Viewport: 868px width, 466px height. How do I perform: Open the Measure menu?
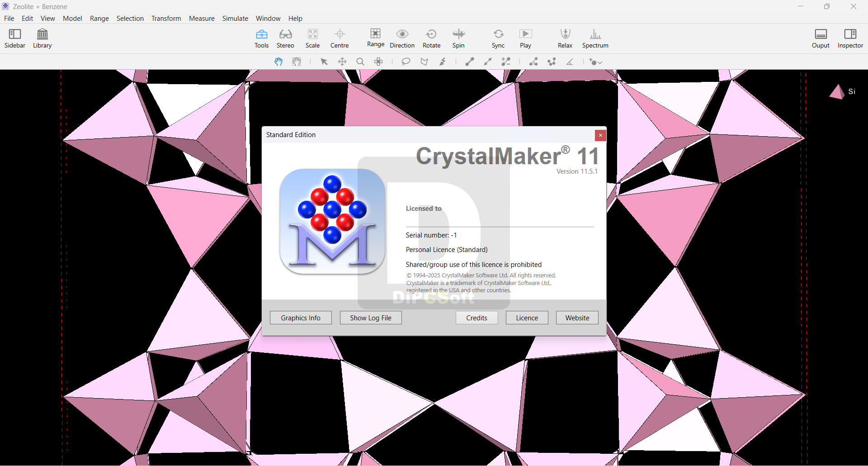(x=202, y=19)
